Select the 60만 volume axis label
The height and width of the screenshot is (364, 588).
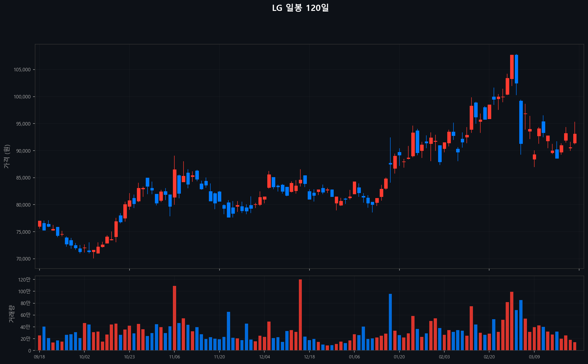click(25, 315)
